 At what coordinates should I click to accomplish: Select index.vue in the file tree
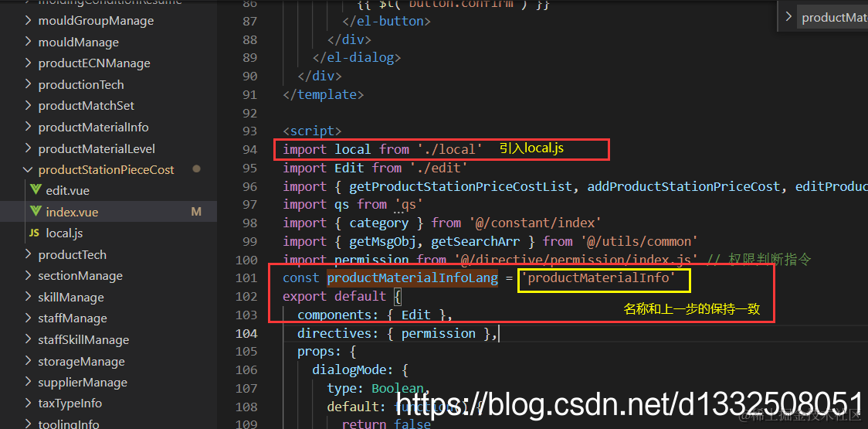coord(72,213)
